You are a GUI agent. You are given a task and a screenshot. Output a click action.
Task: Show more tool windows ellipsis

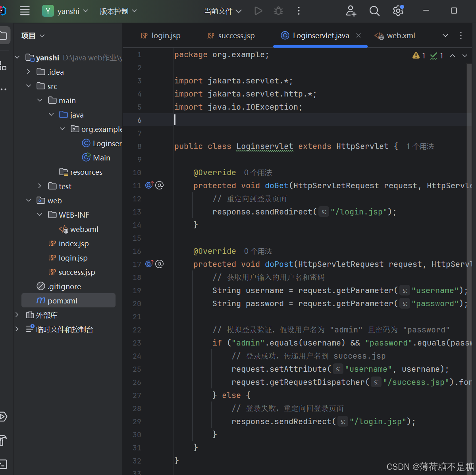(x=3, y=89)
